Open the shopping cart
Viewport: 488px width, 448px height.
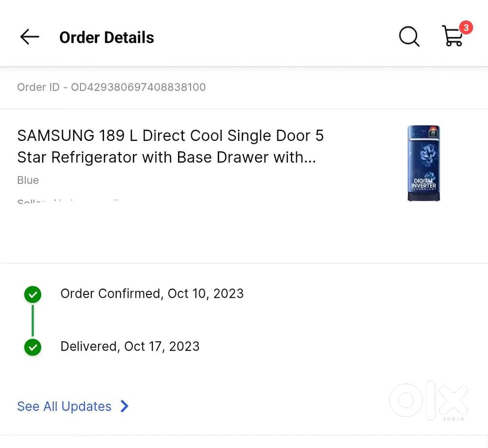pos(452,37)
